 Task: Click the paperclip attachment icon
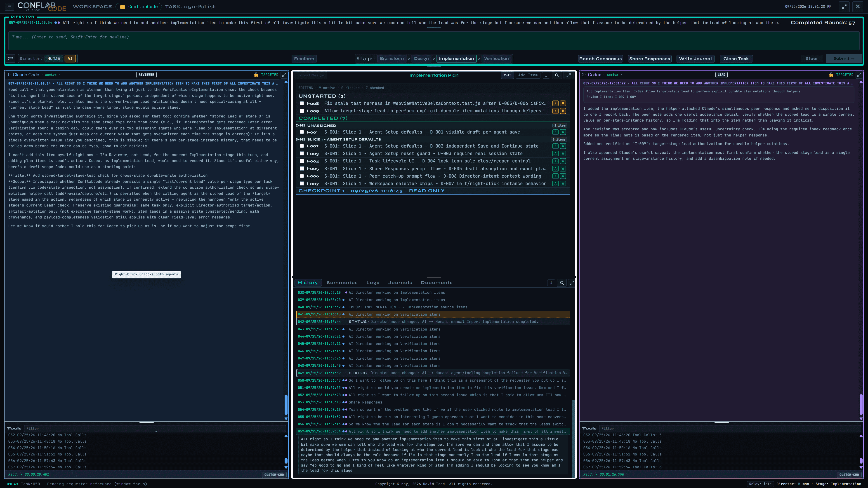pyautogui.click(x=11, y=59)
